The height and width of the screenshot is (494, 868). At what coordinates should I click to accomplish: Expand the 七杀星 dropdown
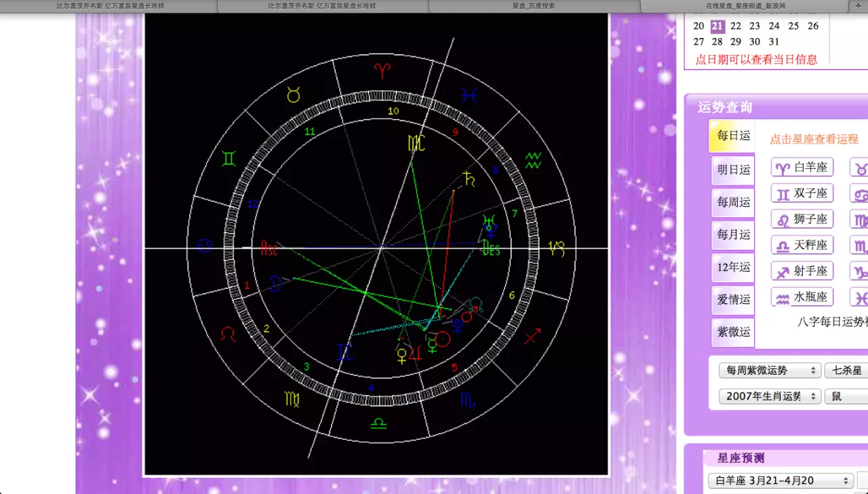pyautogui.click(x=846, y=370)
